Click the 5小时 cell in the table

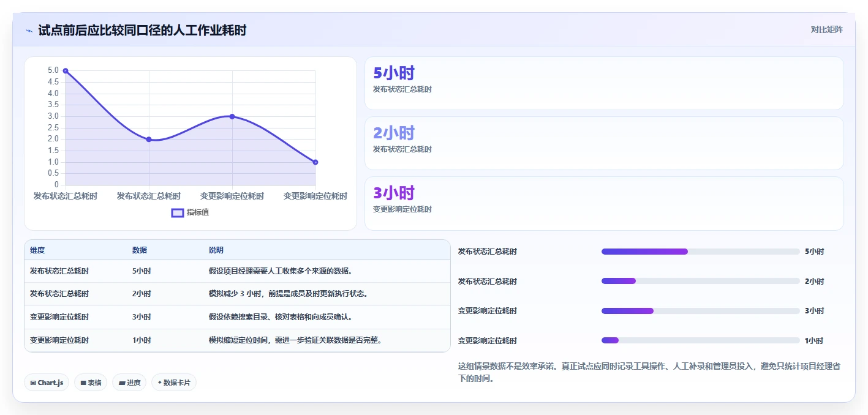pos(142,271)
